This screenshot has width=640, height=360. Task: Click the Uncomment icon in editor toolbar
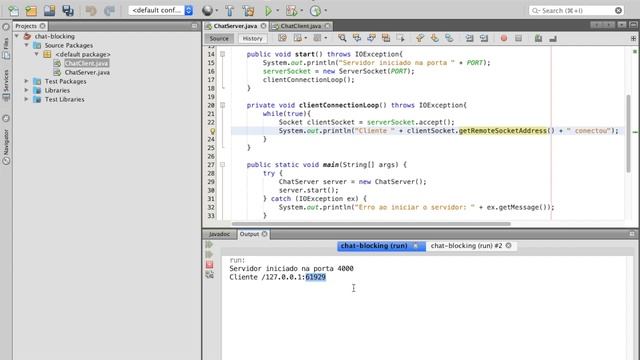click(553, 38)
